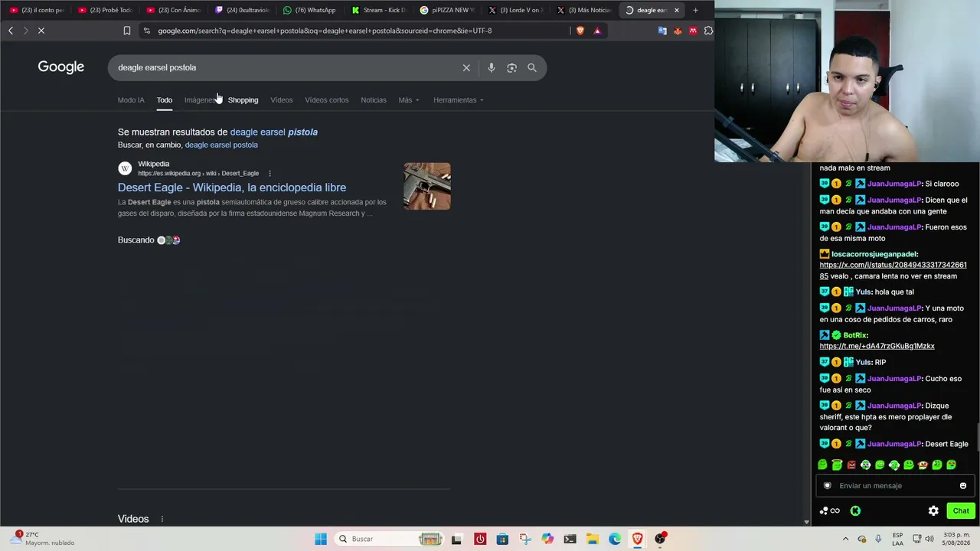Click the angry red emote in chat

851,465
